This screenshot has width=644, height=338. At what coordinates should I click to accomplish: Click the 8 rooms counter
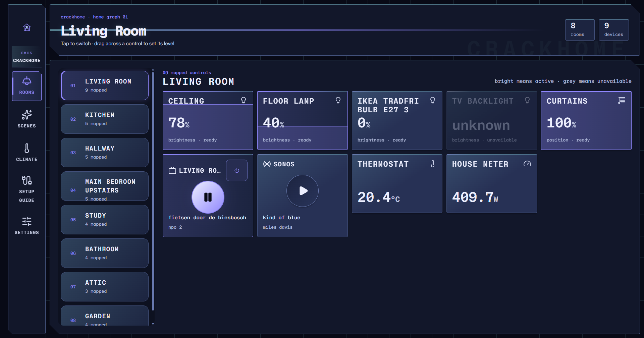pyautogui.click(x=580, y=30)
